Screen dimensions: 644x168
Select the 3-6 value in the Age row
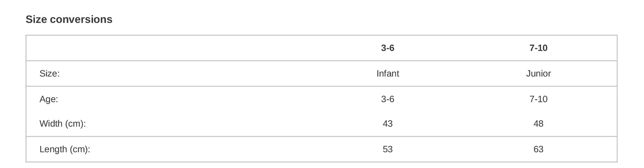click(x=388, y=99)
